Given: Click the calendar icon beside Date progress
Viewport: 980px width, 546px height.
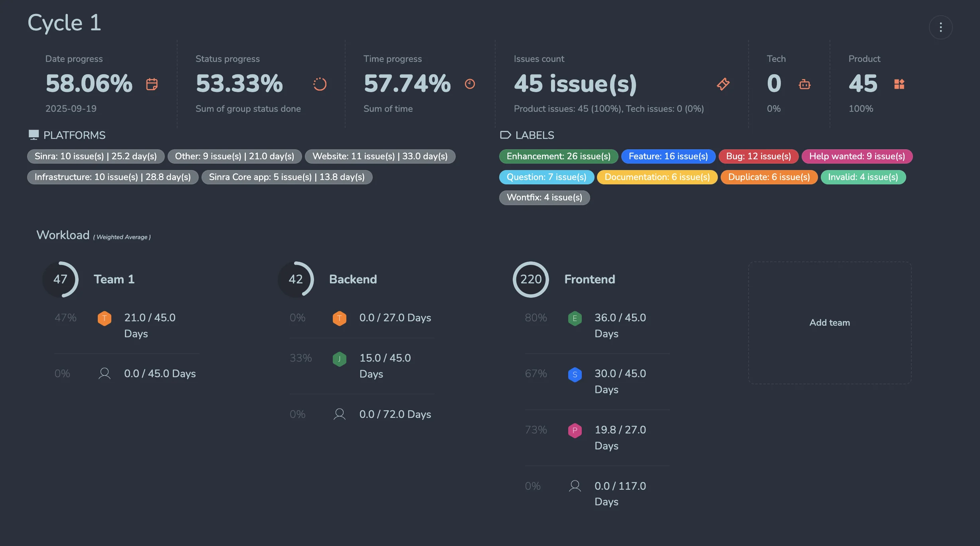Looking at the screenshot, I should tap(152, 84).
